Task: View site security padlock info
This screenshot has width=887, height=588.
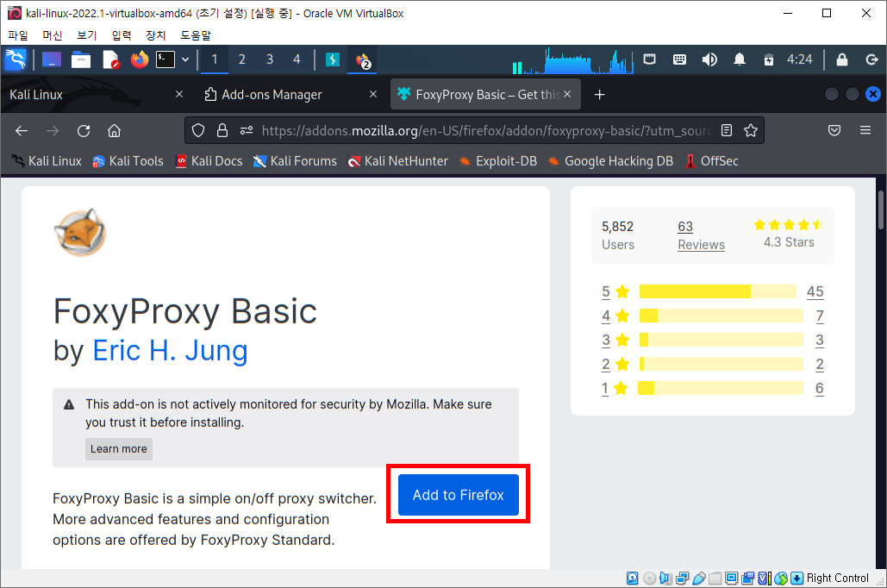Action: pos(222,131)
